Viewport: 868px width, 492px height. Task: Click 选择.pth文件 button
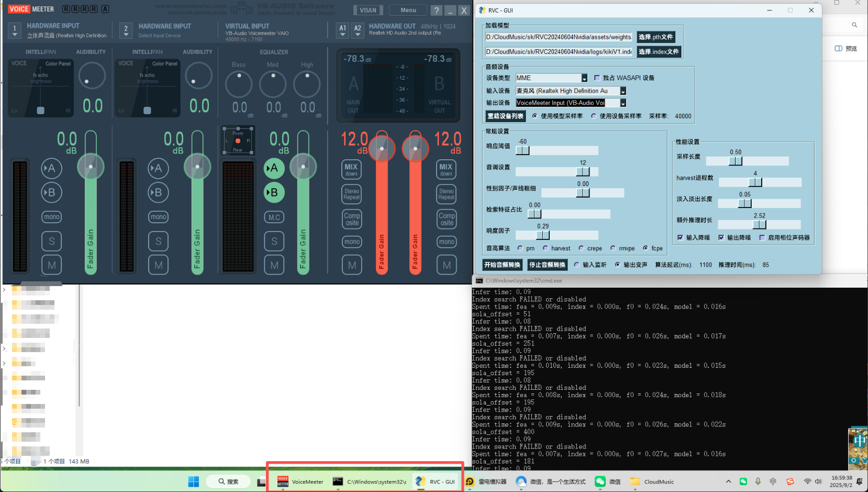click(655, 37)
